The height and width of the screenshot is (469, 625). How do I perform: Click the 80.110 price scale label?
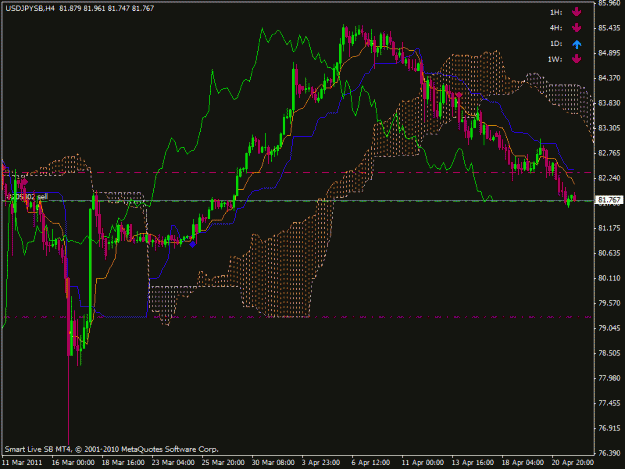[x=610, y=278]
